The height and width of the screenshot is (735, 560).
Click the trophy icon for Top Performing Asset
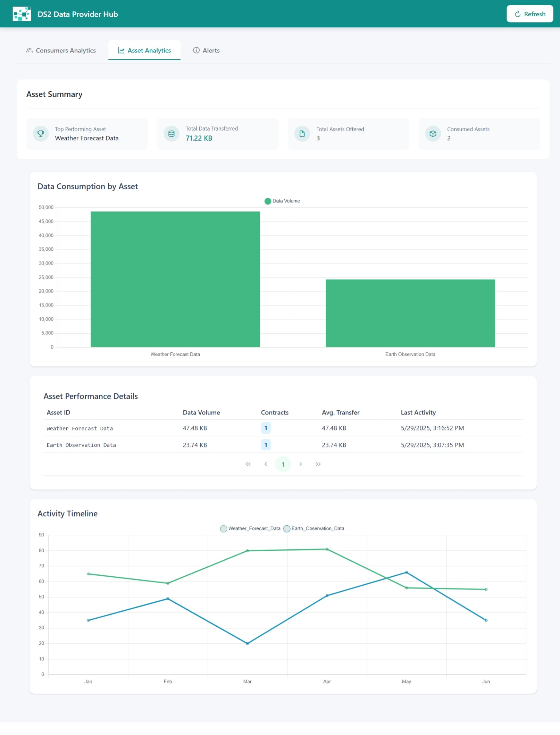[41, 134]
